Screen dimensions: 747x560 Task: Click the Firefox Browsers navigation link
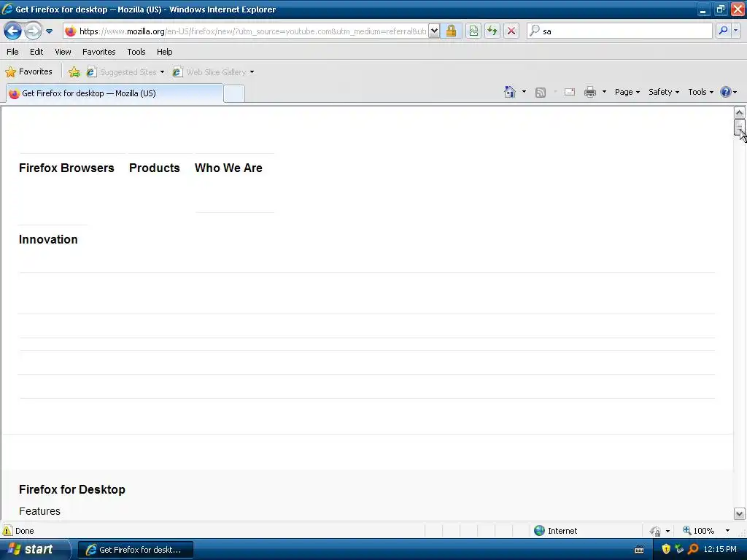click(66, 168)
